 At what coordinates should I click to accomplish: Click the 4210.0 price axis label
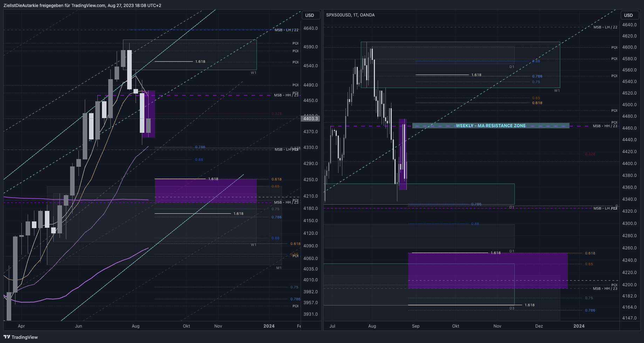pyautogui.click(x=310, y=196)
